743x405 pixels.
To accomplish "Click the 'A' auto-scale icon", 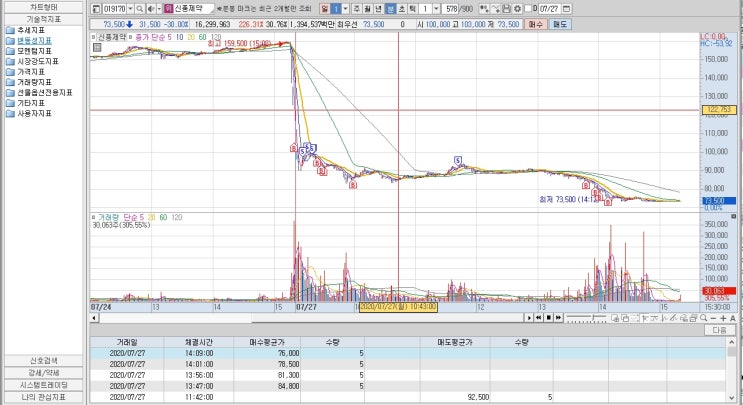I will 733,318.
